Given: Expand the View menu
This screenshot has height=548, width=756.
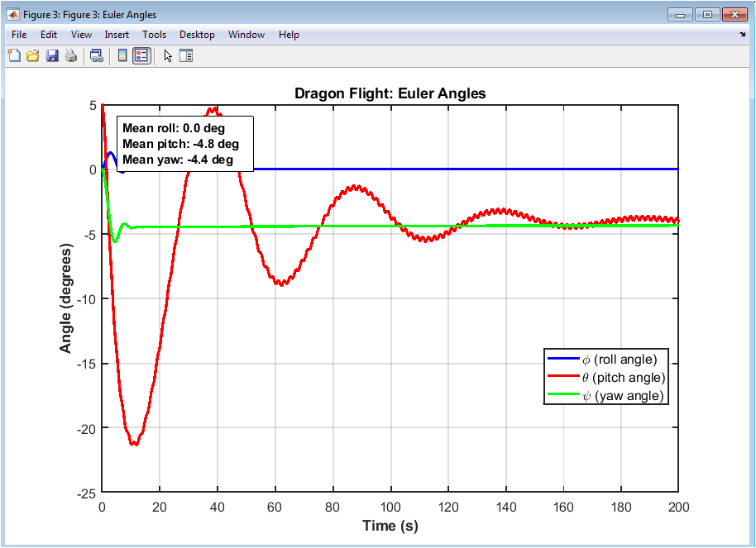Looking at the screenshot, I should [81, 35].
